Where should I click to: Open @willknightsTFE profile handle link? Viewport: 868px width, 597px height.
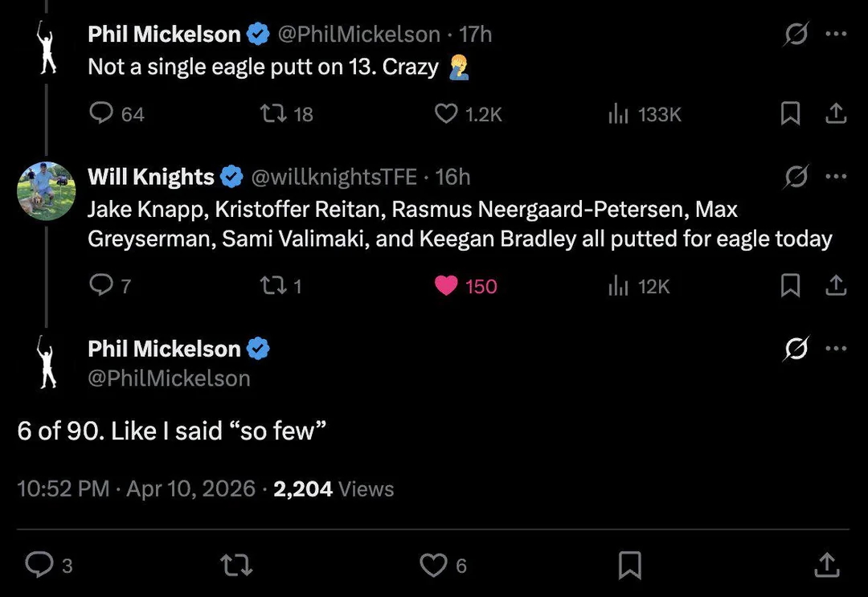point(334,176)
